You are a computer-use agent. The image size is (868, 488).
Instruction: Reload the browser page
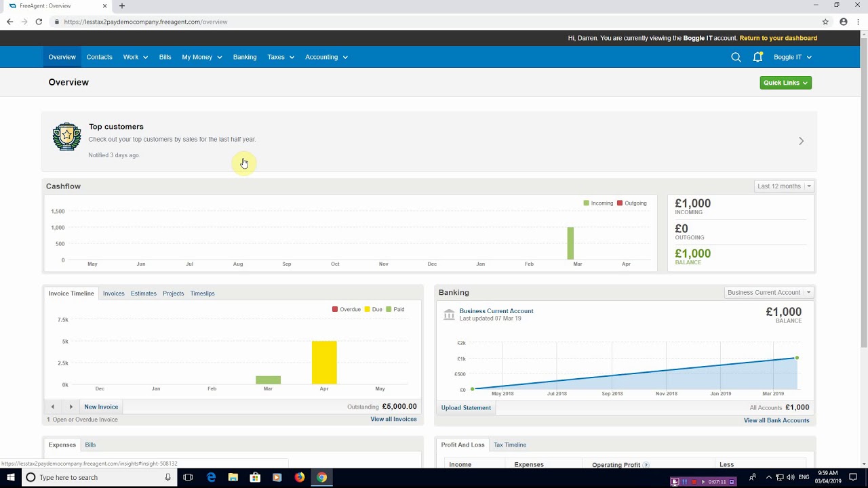click(39, 22)
